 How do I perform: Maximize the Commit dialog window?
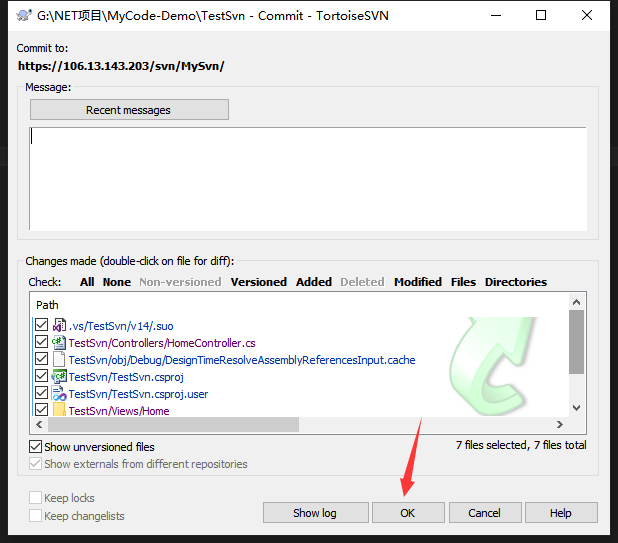point(541,15)
